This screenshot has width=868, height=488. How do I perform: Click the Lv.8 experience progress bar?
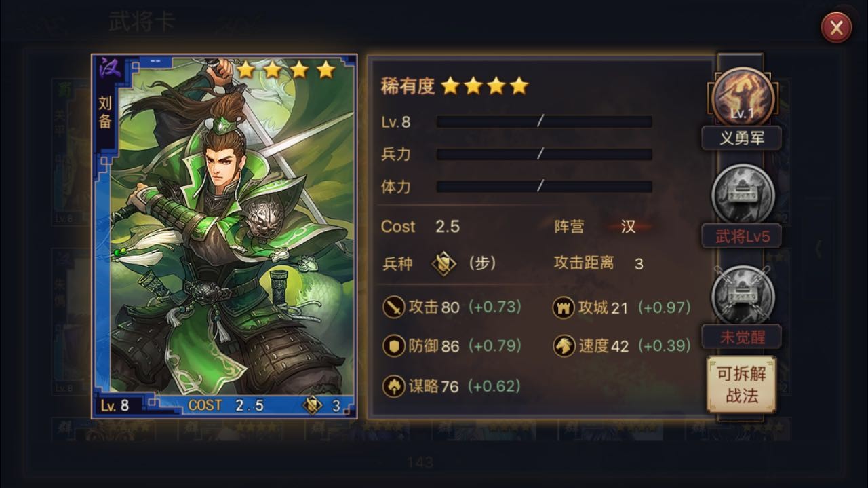coord(544,122)
